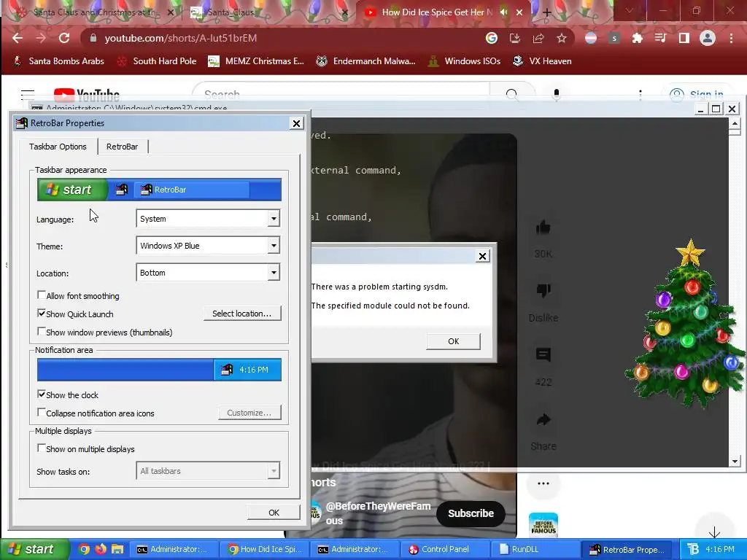
Task: Close the RetroBar Properties window
Action: tap(296, 123)
